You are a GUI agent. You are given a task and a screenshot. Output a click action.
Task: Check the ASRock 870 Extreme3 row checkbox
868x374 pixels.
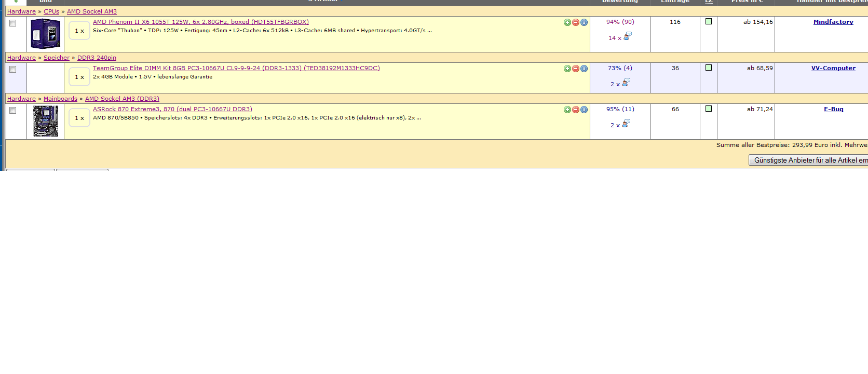point(13,111)
